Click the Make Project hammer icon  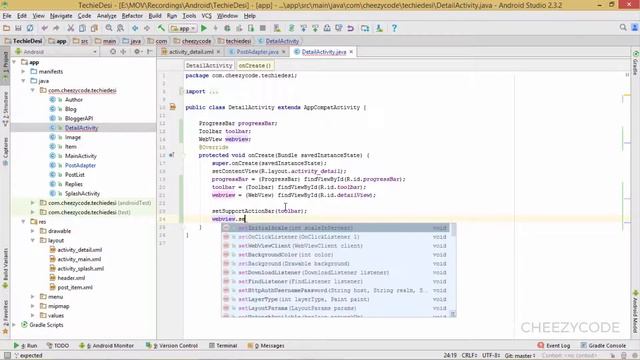(161, 28)
